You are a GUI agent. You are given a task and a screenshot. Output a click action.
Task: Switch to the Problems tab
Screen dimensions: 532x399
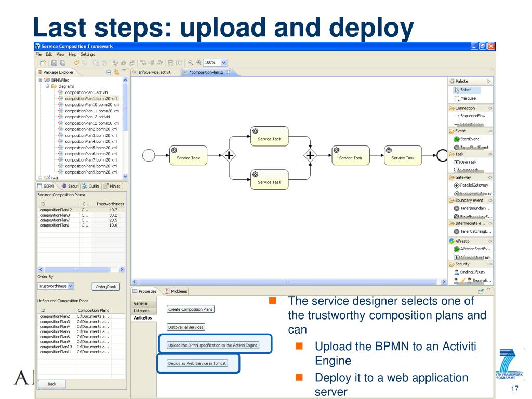pyautogui.click(x=176, y=291)
